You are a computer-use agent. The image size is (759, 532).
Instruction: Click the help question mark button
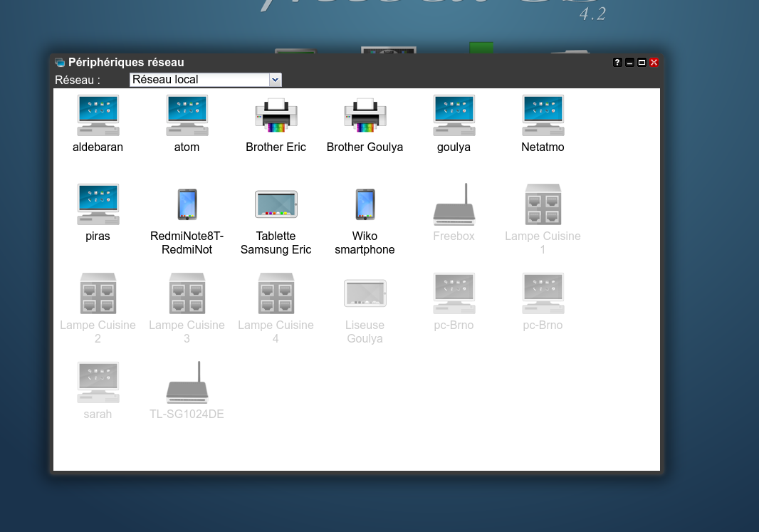617,63
